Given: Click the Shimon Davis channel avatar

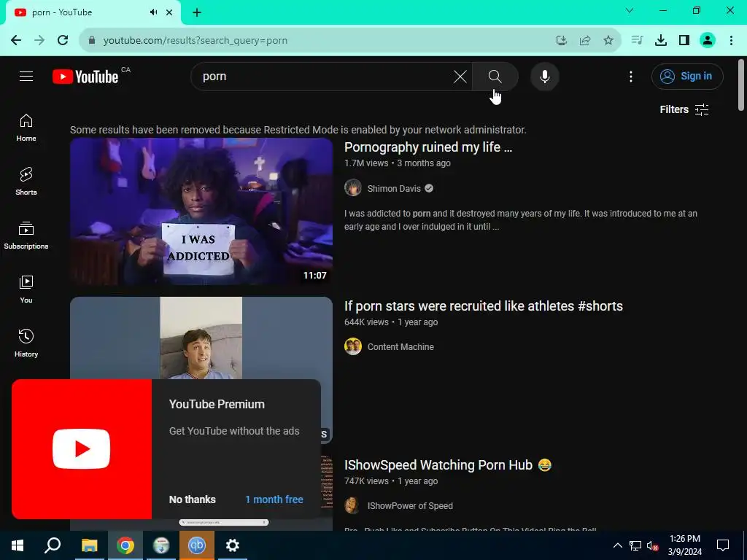Looking at the screenshot, I should (x=353, y=187).
